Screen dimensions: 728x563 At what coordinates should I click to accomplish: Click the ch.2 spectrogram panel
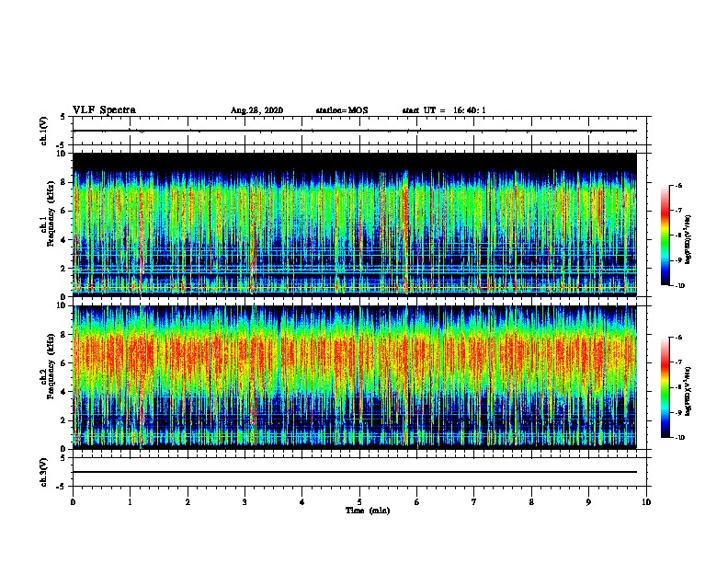click(x=355, y=377)
